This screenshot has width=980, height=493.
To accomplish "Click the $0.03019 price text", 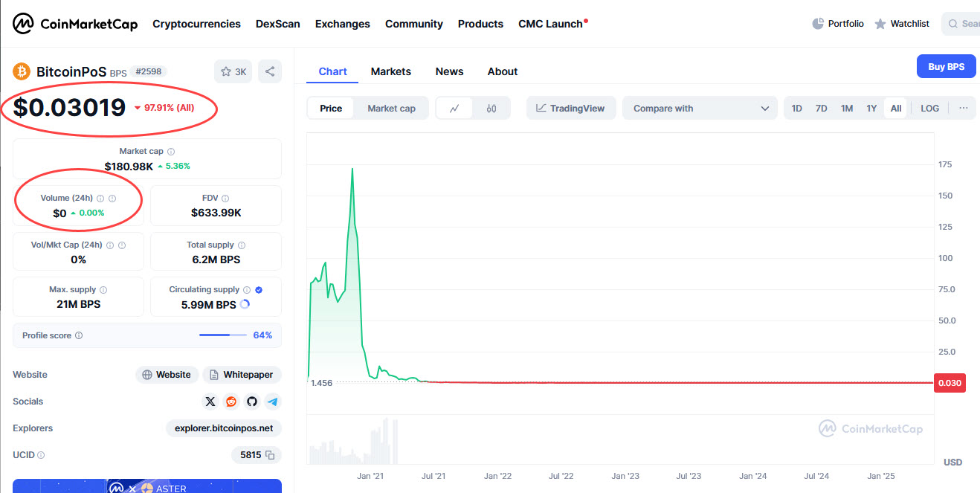I will (69, 107).
